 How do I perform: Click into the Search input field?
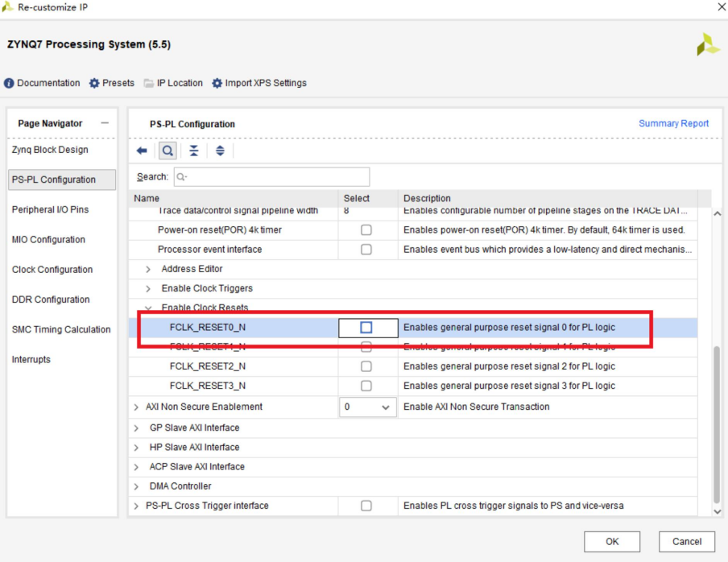[x=271, y=176]
